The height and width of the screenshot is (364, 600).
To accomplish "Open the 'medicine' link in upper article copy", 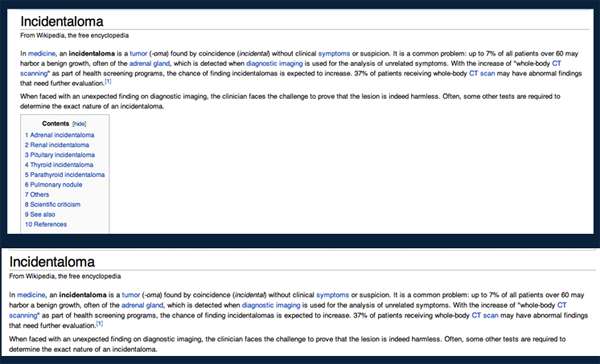I will [42, 54].
